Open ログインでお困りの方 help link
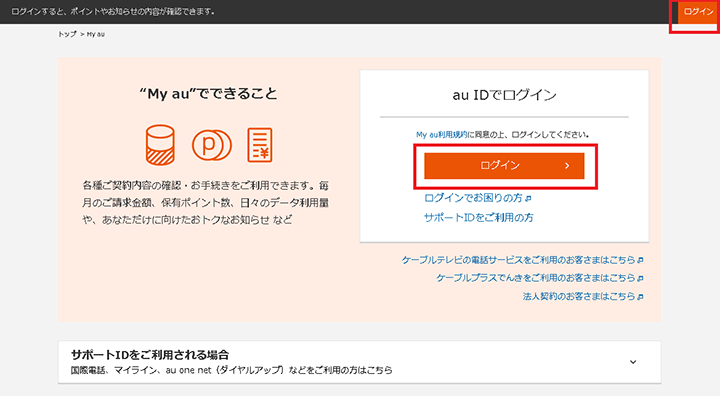 (x=478, y=198)
